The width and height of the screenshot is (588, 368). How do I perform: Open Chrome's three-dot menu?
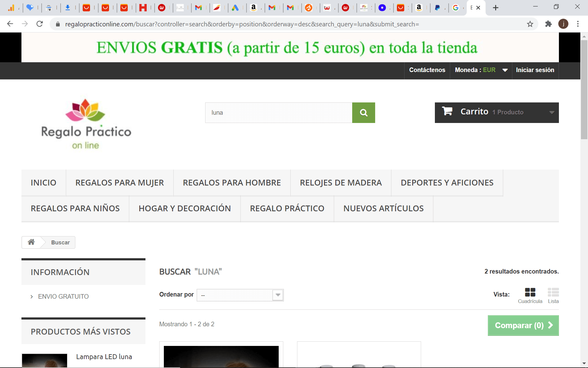(578, 24)
